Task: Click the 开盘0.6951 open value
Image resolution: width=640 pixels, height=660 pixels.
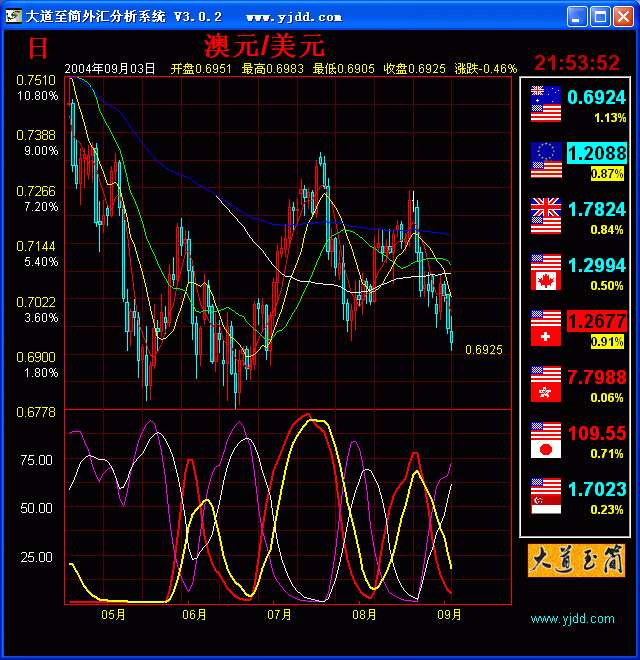Action: 201,69
